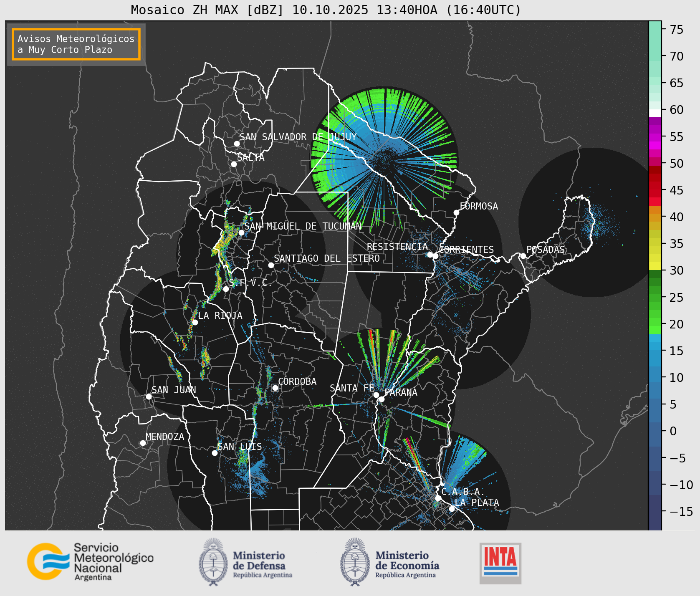Click the Posadas city marker
Viewport: 700px width, 596px height.
pyautogui.click(x=523, y=256)
